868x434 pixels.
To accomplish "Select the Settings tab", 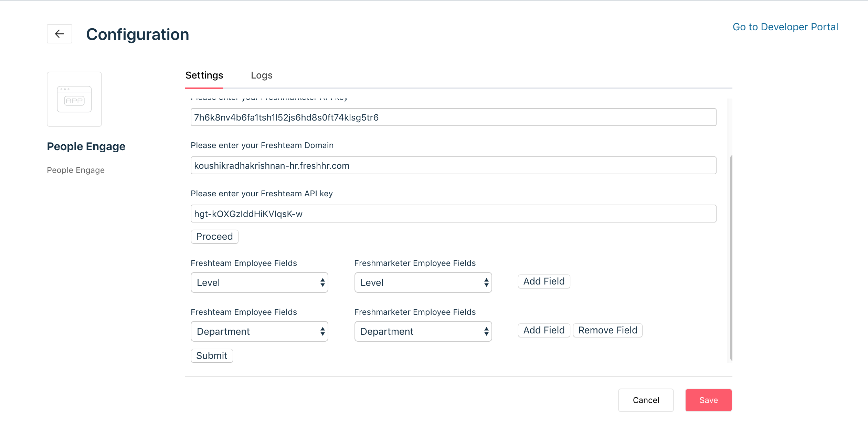I will tap(204, 75).
